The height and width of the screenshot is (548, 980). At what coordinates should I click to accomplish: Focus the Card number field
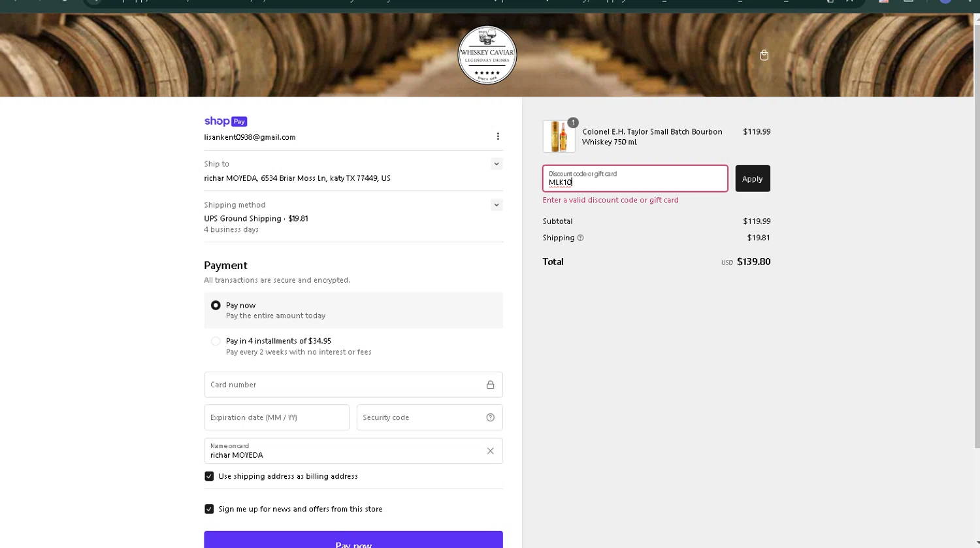(353, 385)
